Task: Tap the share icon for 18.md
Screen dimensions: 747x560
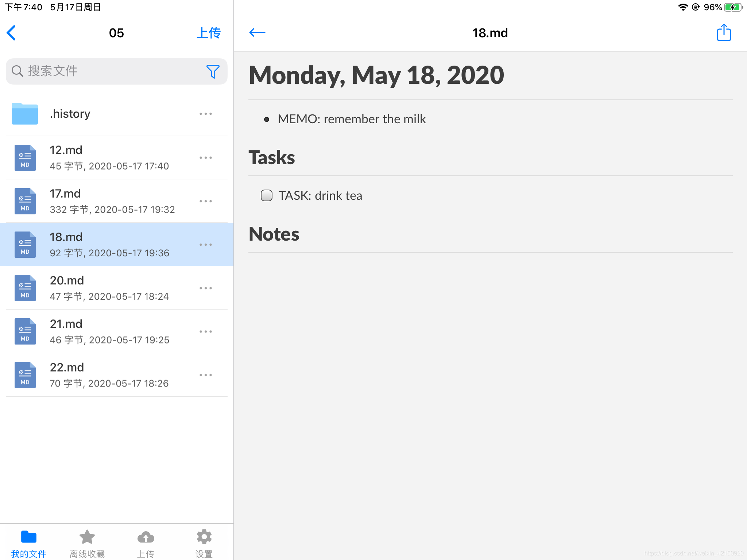Action: point(724,33)
